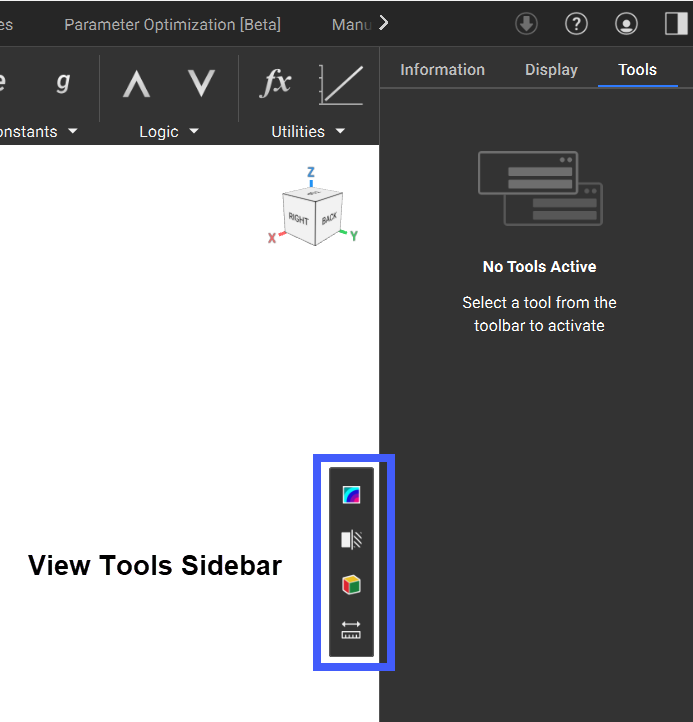693x722 pixels.
Task: Click the download arrow icon
Action: 526,23
